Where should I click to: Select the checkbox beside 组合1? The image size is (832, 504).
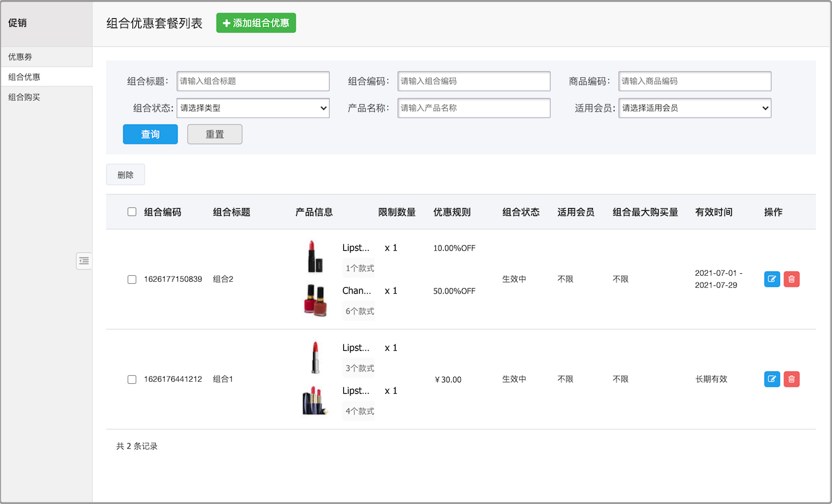click(132, 379)
